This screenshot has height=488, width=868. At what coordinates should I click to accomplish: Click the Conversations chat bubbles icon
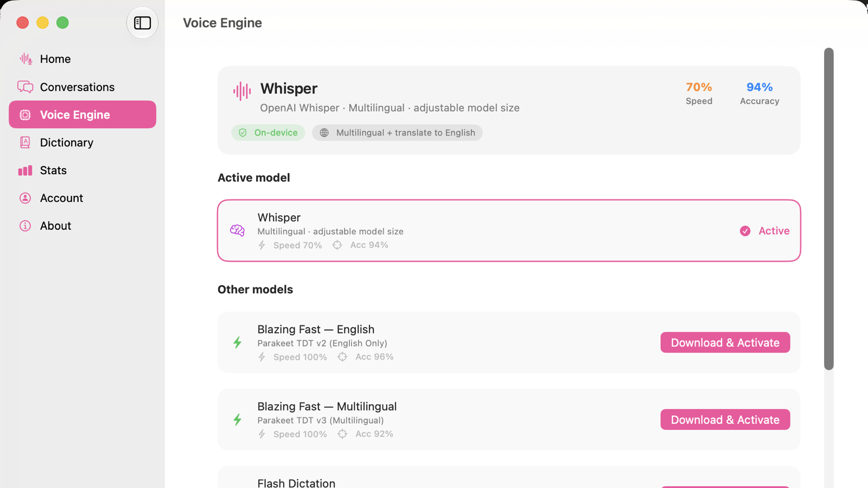coord(25,87)
